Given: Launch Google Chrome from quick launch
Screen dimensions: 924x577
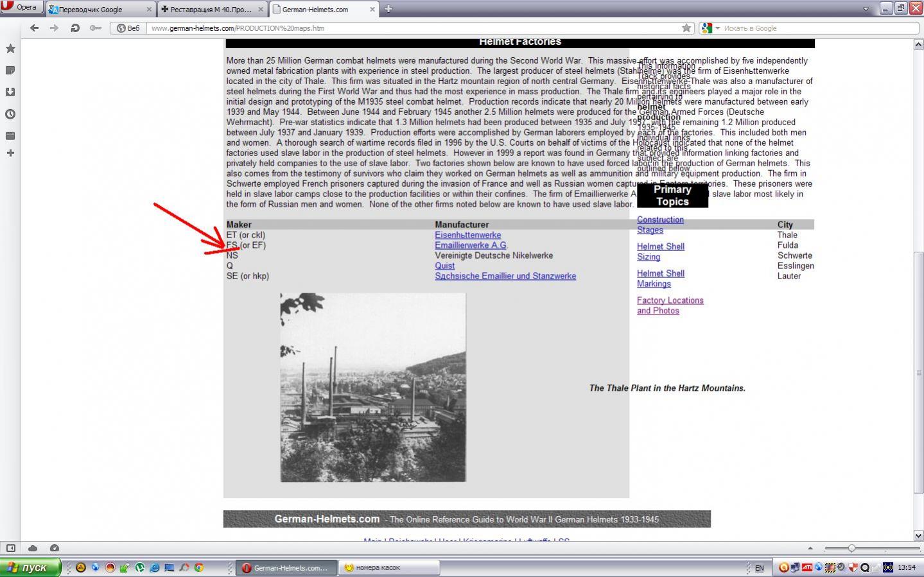Looking at the screenshot, I should click(x=199, y=567).
